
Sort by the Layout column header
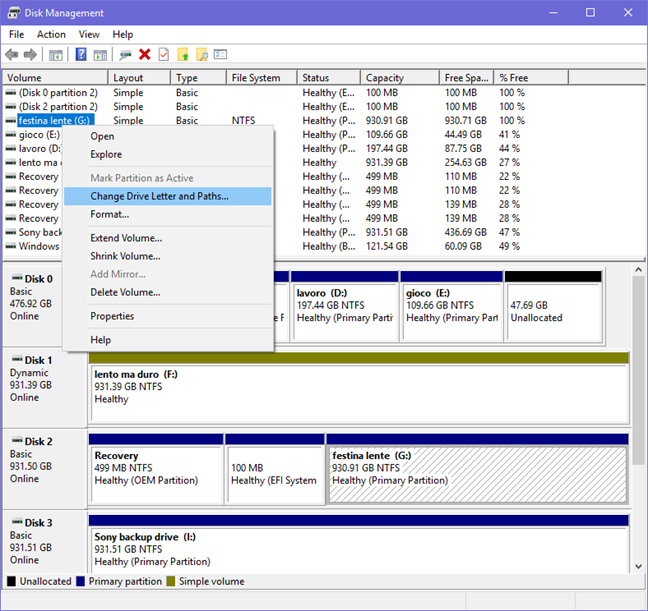point(139,78)
